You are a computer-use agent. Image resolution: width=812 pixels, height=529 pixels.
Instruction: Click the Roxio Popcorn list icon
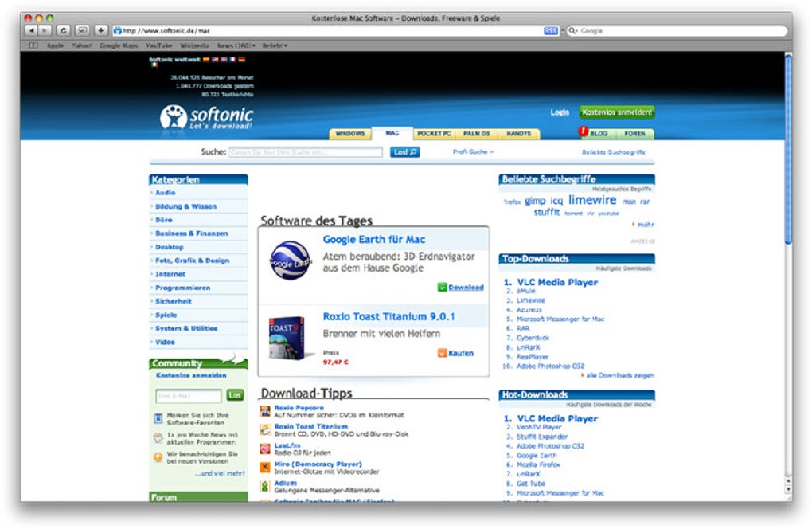265,411
